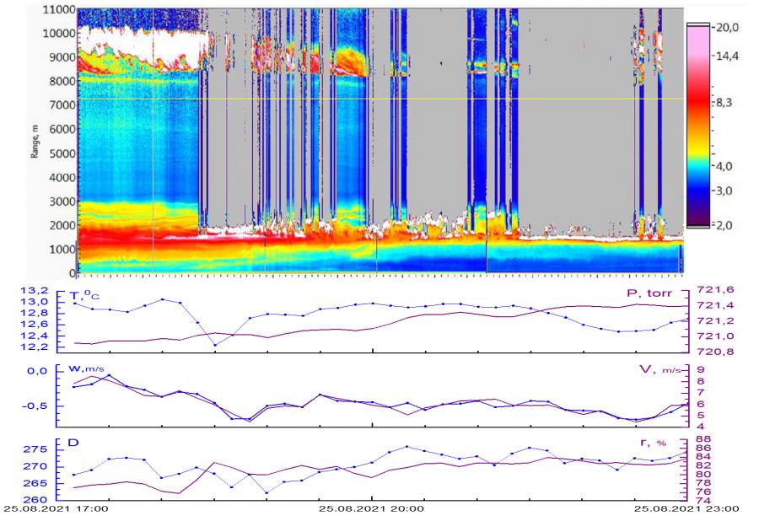Select the 5000 tick on the range axis

click(x=60, y=154)
